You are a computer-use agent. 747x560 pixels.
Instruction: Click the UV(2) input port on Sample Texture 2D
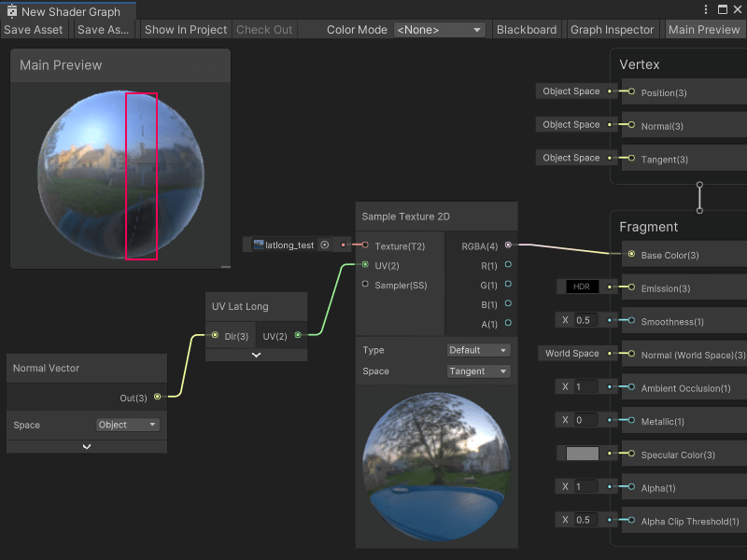coord(365,265)
